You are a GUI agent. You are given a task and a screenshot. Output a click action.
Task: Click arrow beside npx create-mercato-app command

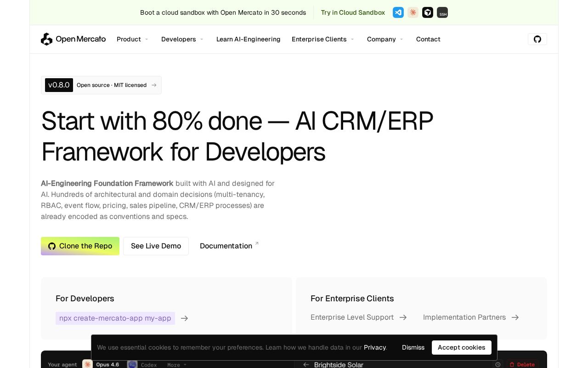pyautogui.click(x=185, y=318)
